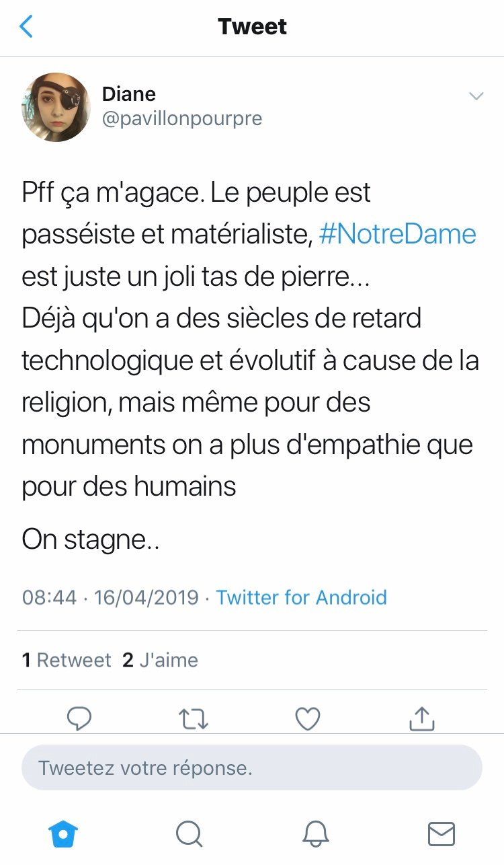Expand the tweet options chevron
Image resolution: width=504 pixels, height=865 pixels.
tap(476, 96)
